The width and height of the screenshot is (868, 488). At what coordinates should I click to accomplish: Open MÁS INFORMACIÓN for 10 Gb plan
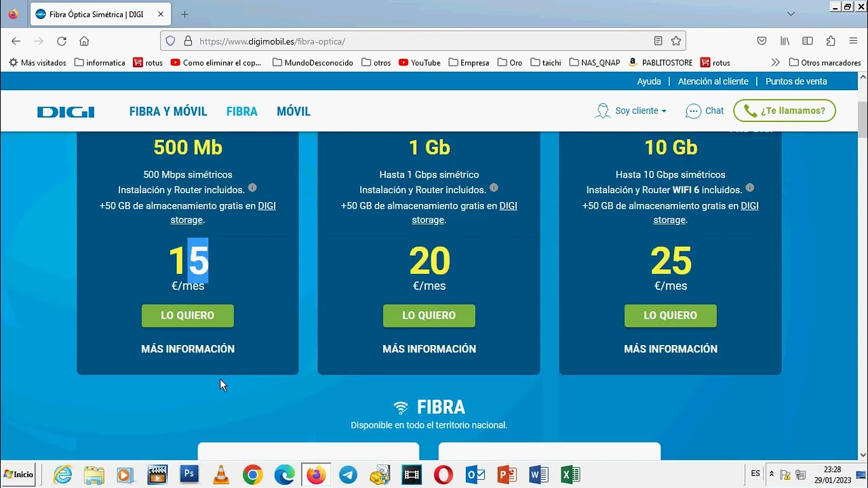coord(671,349)
